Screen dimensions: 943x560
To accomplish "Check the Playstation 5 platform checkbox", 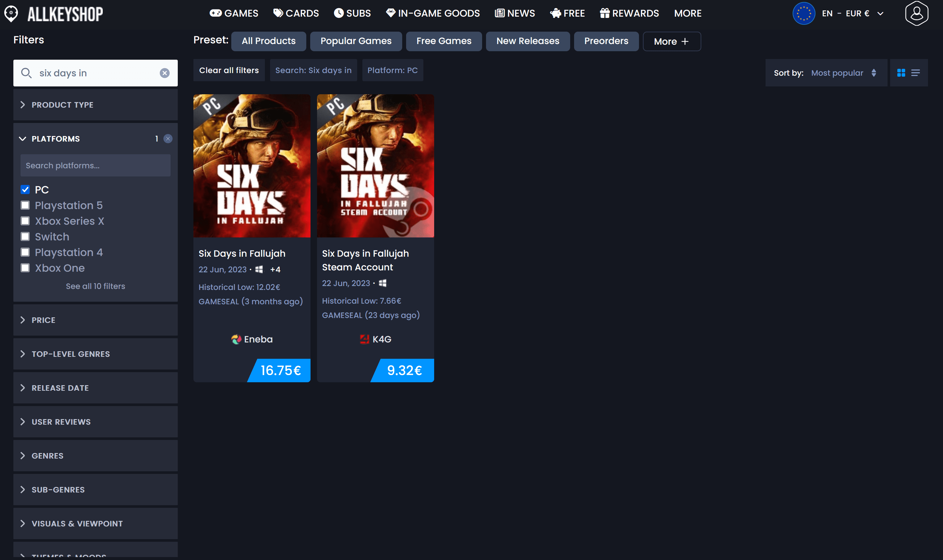I will (x=25, y=205).
